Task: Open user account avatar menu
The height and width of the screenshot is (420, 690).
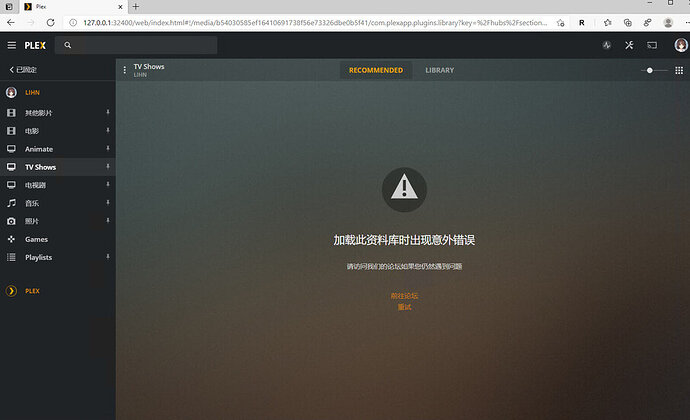Action: [x=681, y=45]
